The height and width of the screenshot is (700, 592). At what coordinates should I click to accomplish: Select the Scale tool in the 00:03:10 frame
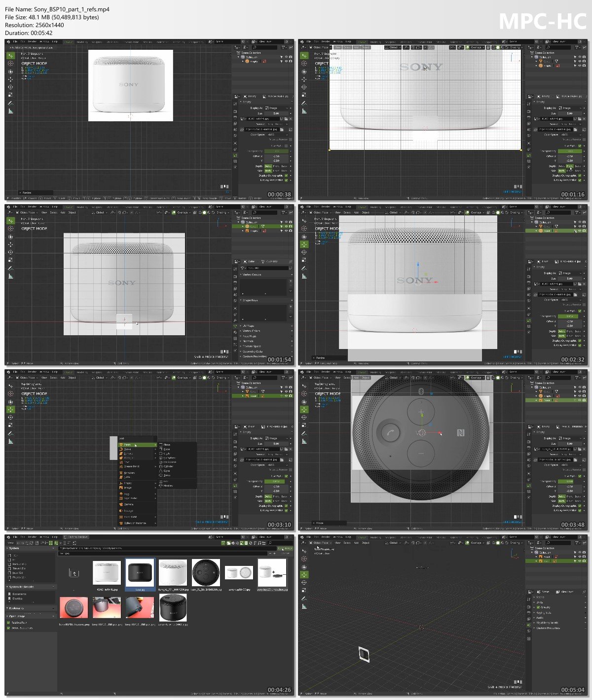[x=10, y=425]
